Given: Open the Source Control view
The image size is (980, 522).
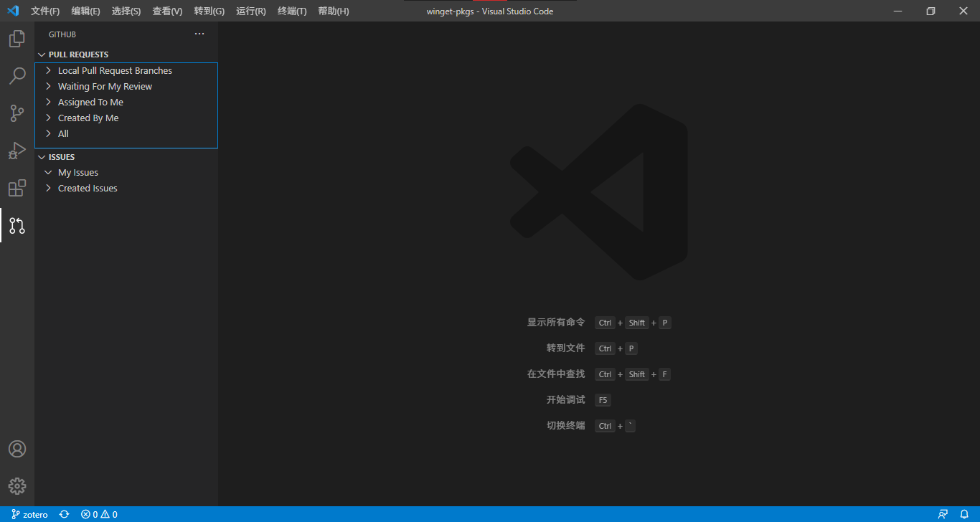Looking at the screenshot, I should pos(17,113).
